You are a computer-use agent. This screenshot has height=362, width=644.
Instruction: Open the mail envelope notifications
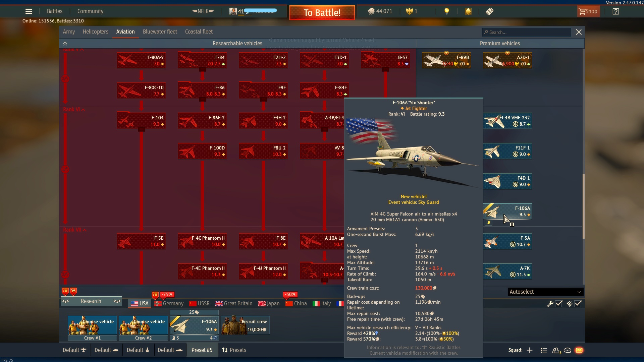tap(579, 350)
